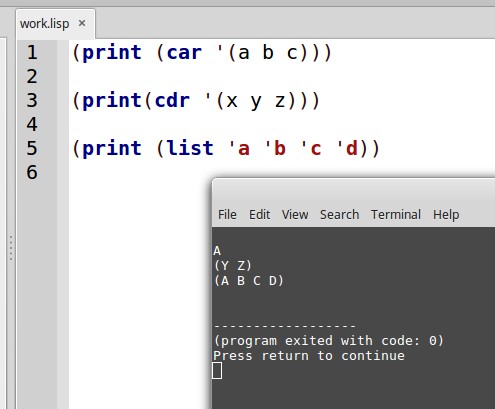This screenshot has width=495, height=409.
Task: Click the sidebar splitter handle dots
Action: [x=11, y=248]
